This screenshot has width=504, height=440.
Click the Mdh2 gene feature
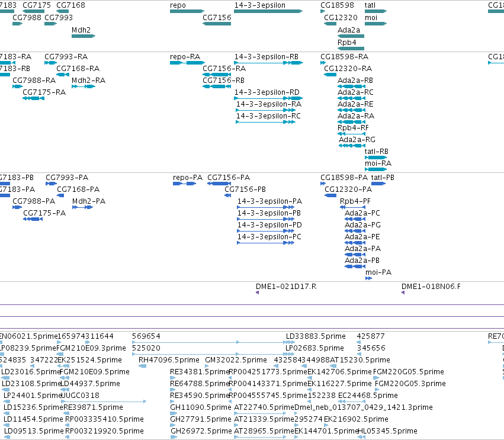84,36
